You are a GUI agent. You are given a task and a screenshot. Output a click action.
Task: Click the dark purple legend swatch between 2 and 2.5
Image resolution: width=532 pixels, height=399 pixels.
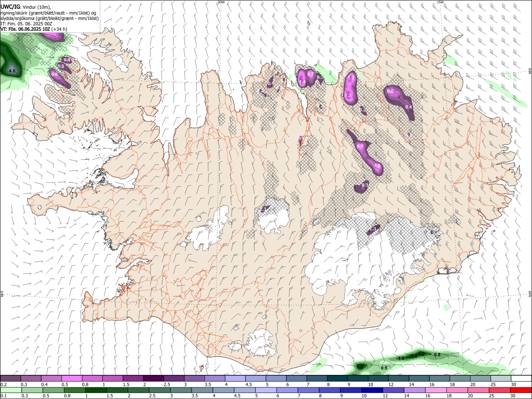153,379
